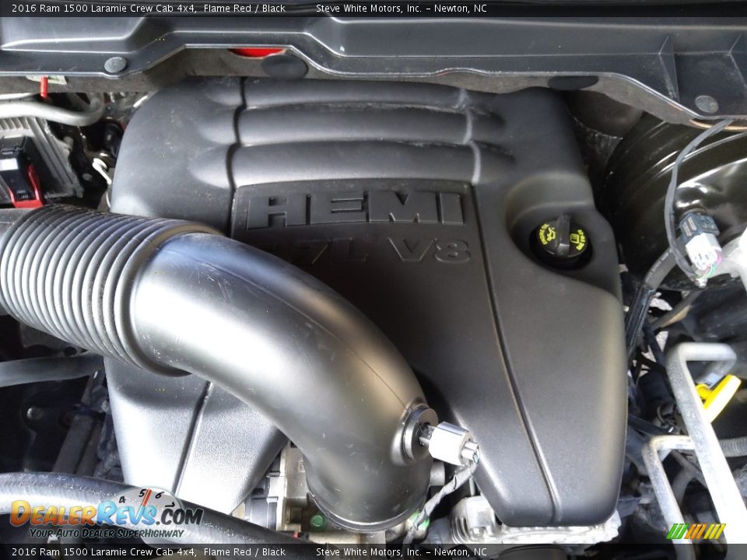Click 'Flame Red / Black' in the bottom caption
This screenshot has height=560, width=747.
(x=244, y=552)
